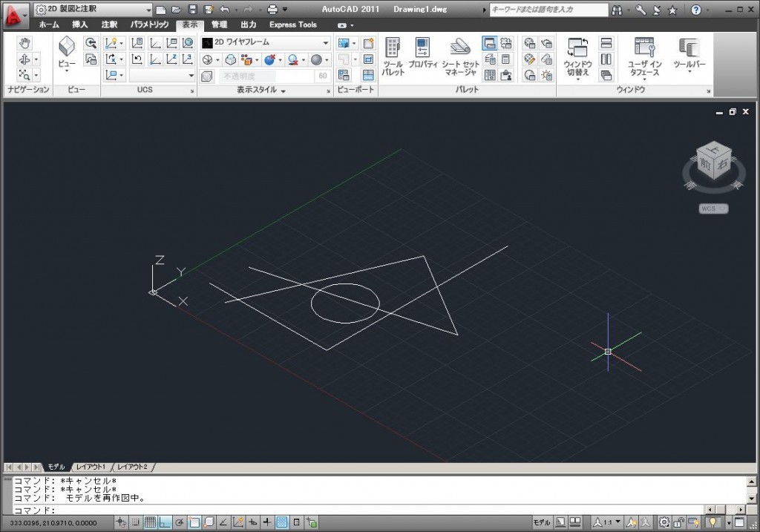Enable object snap in the status bar
760x532 pixels.
pyautogui.click(x=194, y=522)
